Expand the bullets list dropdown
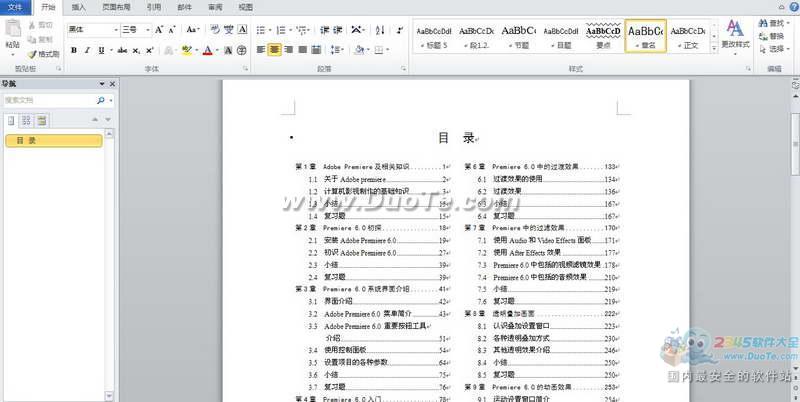Screen dimensions: 800x402 [270, 31]
